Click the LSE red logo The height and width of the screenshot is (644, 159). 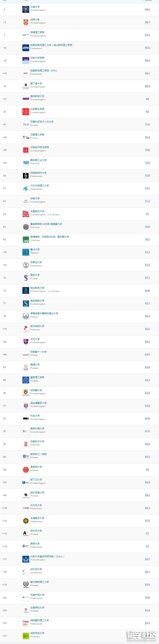click(x=26, y=150)
